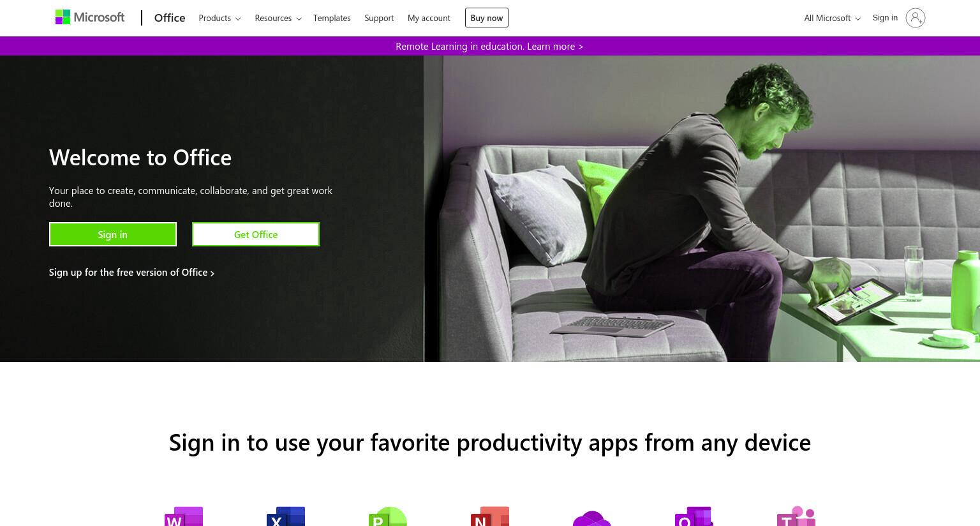Image resolution: width=980 pixels, height=526 pixels.
Task: Click the Microsoft logo
Action: (x=90, y=17)
